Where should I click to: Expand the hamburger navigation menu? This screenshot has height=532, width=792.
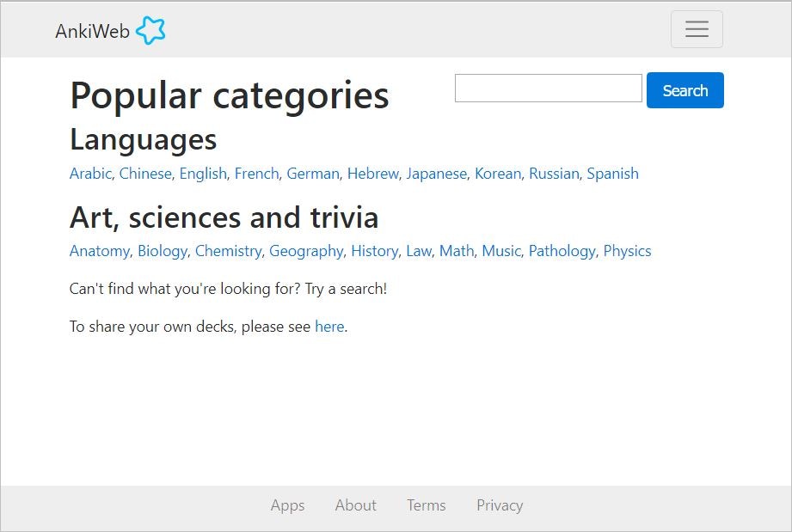pos(697,29)
